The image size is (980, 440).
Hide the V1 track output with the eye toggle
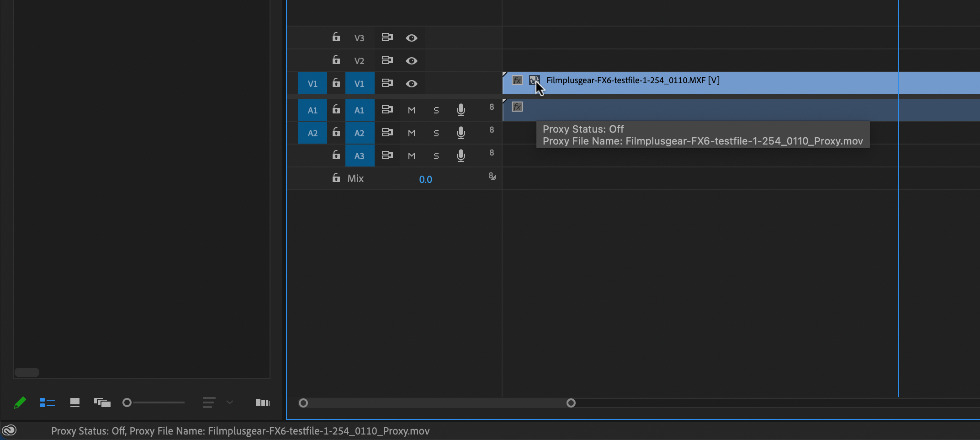tap(411, 83)
